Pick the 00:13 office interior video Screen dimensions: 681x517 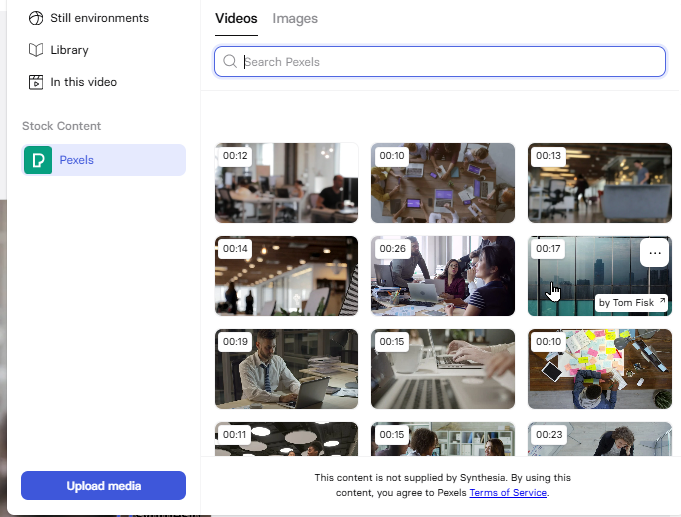pos(599,184)
